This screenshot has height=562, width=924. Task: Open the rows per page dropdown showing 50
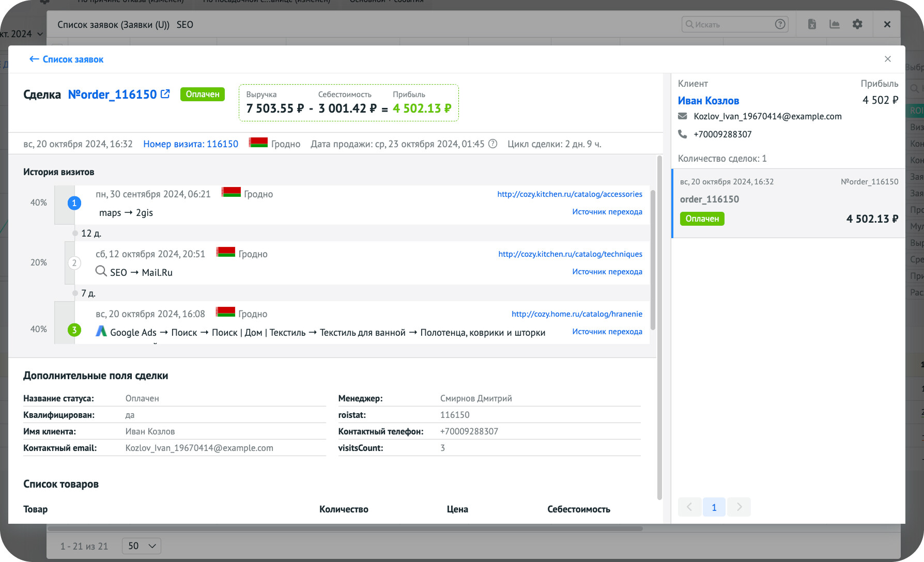click(x=142, y=546)
